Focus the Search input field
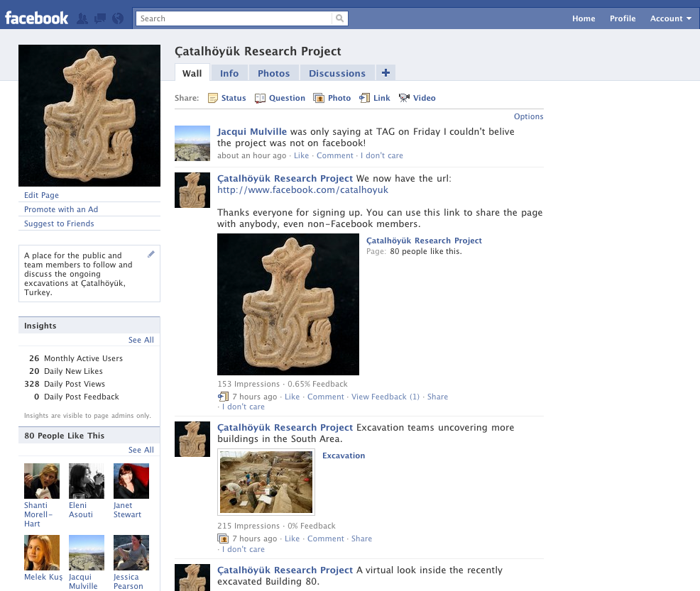The width and height of the screenshot is (700, 591). pyautogui.click(x=234, y=18)
